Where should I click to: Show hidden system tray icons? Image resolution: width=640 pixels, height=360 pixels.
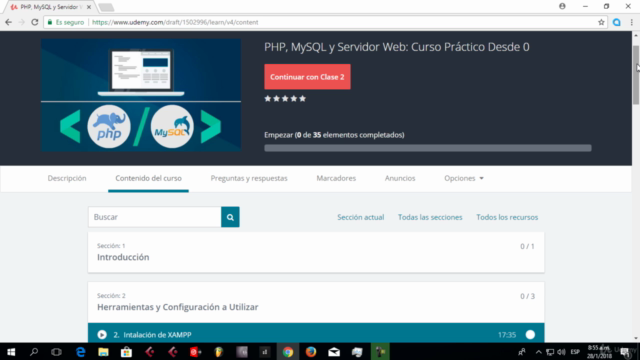(x=538, y=352)
